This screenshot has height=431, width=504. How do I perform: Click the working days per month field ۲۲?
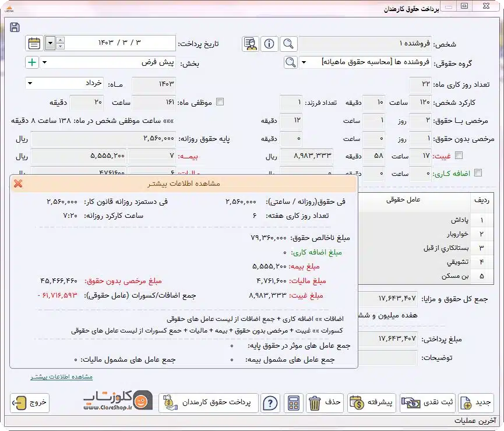coord(420,84)
